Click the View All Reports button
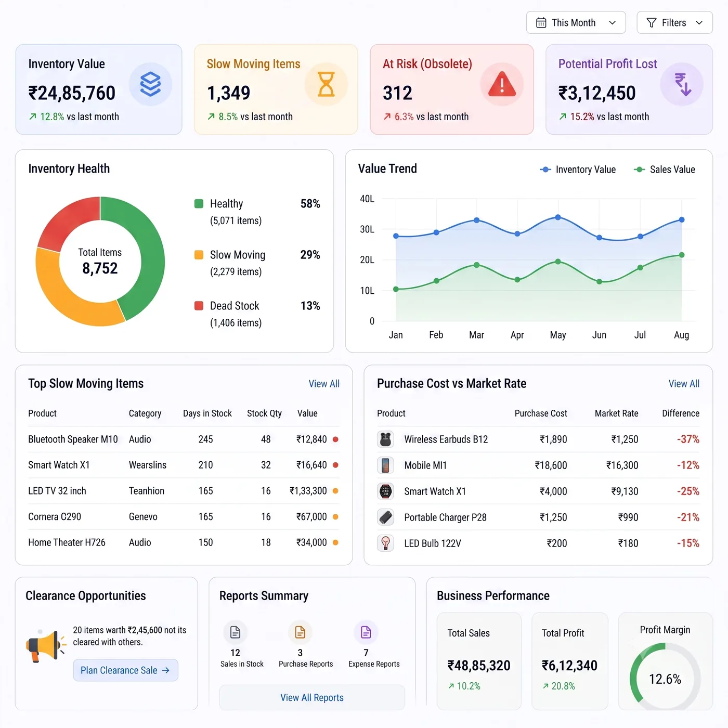This screenshot has height=728, width=728. click(x=312, y=697)
